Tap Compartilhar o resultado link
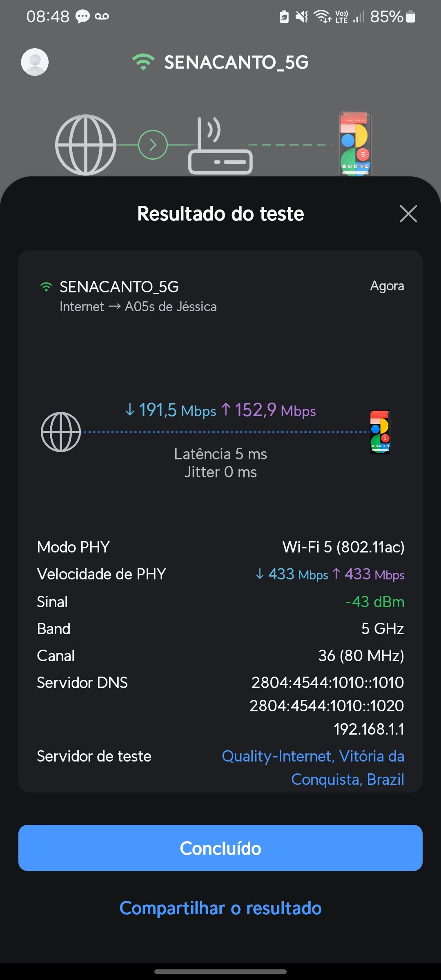Screen dimensions: 441x980 pyautogui.click(x=220, y=909)
